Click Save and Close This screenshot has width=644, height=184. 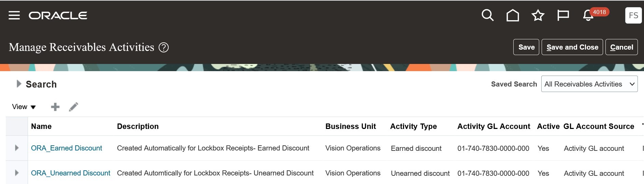coord(572,47)
